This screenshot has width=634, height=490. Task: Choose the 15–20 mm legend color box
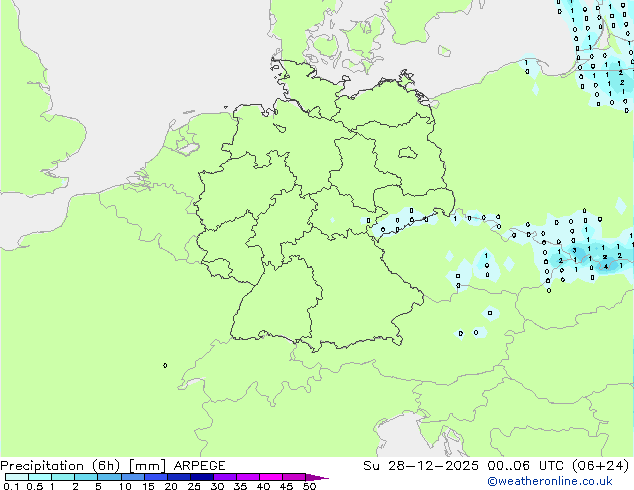tap(156, 477)
